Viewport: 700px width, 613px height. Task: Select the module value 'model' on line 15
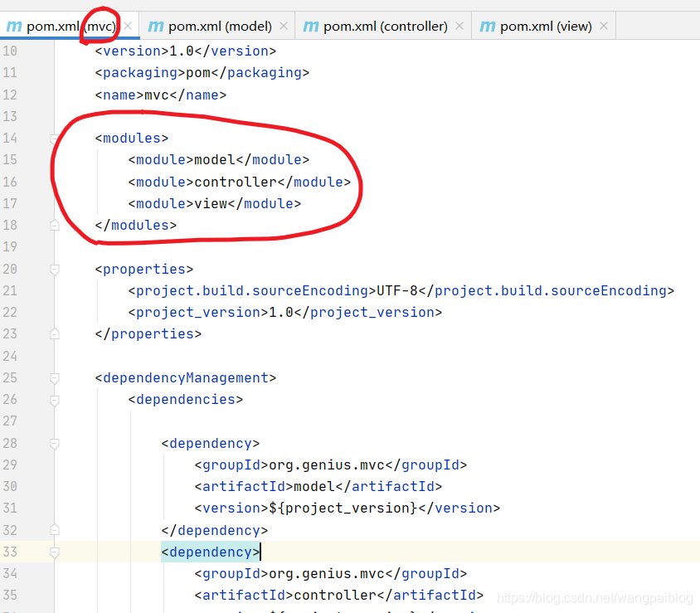[x=215, y=159]
